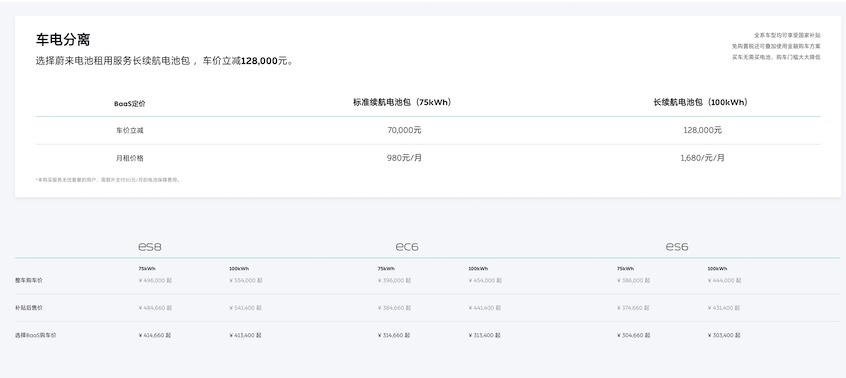The height and width of the screenshot is (378, 846).
Task: Click the ¥441,400 起 subsidized price
Action: coord(485,308)
